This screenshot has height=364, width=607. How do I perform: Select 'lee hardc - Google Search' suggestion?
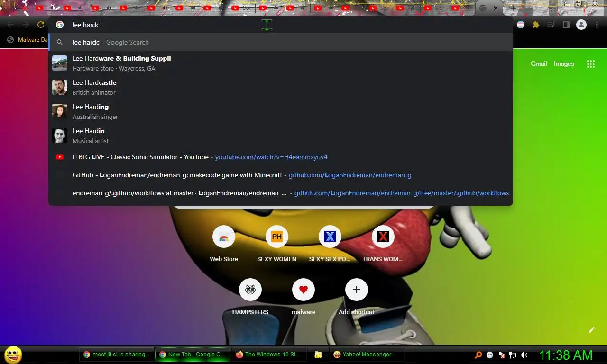point(281,42)
